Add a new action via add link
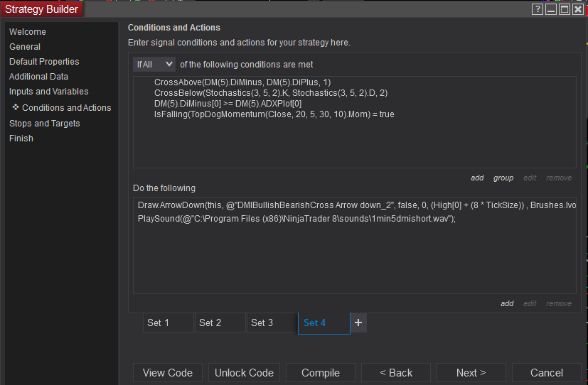Image resolution: width=588 pixels, height=385 pixels. pos(507,304)
